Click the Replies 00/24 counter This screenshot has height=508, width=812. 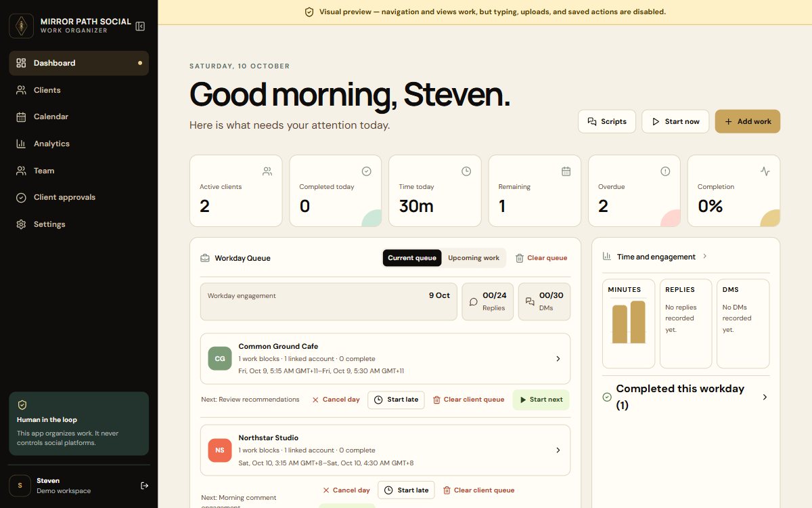pyautogui.click(x=488, y=301)
